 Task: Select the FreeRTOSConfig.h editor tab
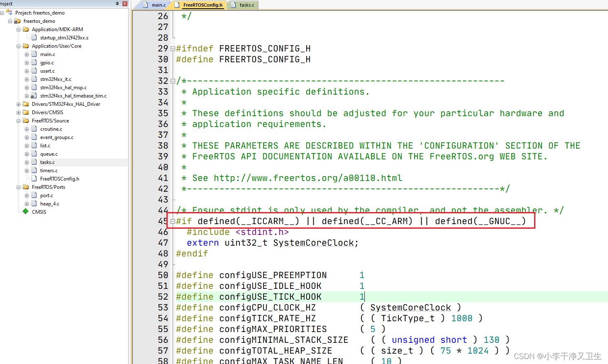tap(199, 5)
